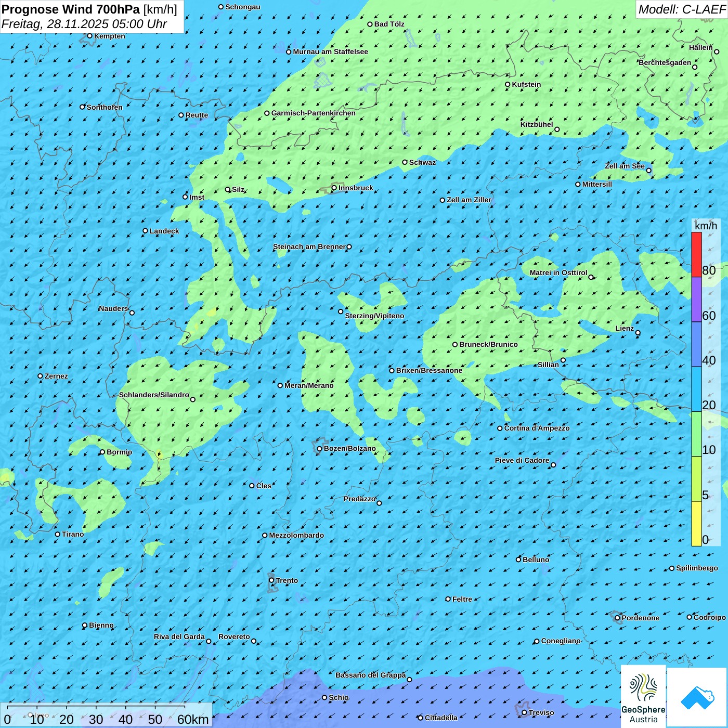
Task: Click the 'Spilimbergo' label
Action: coord(697,568)
